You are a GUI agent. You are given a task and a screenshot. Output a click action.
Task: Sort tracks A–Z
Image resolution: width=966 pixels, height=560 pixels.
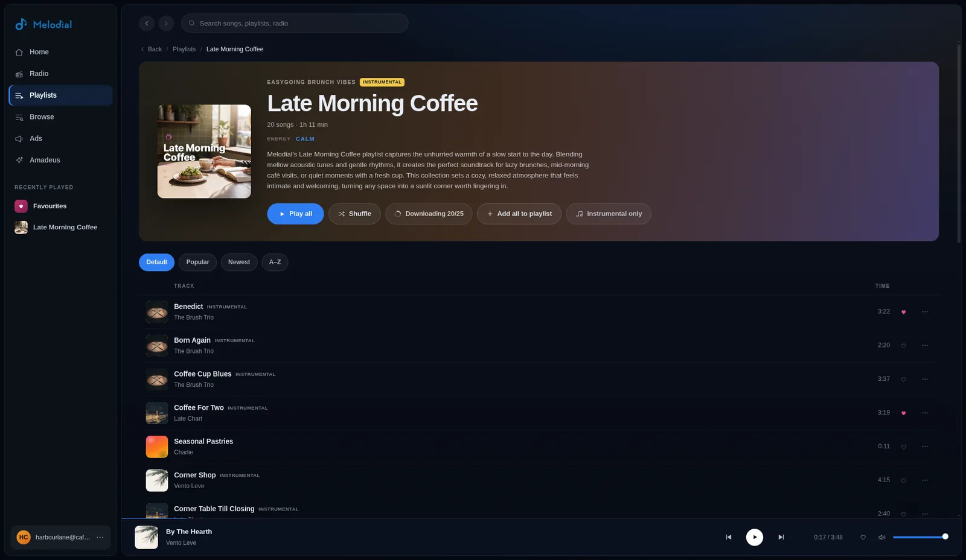[x=275, y=262]
